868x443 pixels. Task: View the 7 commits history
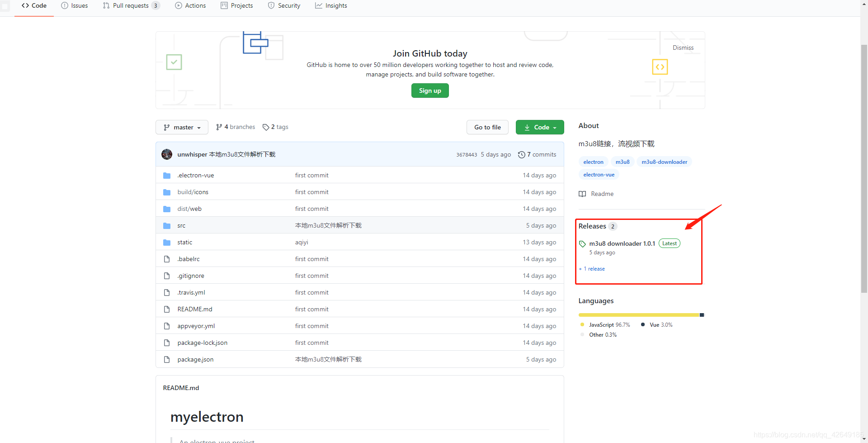click(537, 154)
